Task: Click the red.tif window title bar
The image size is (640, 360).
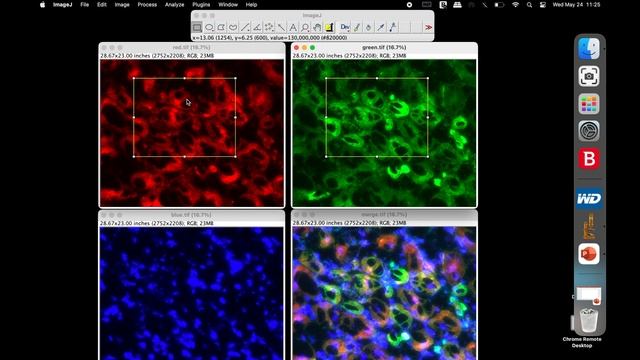Action: coord(191,47)
